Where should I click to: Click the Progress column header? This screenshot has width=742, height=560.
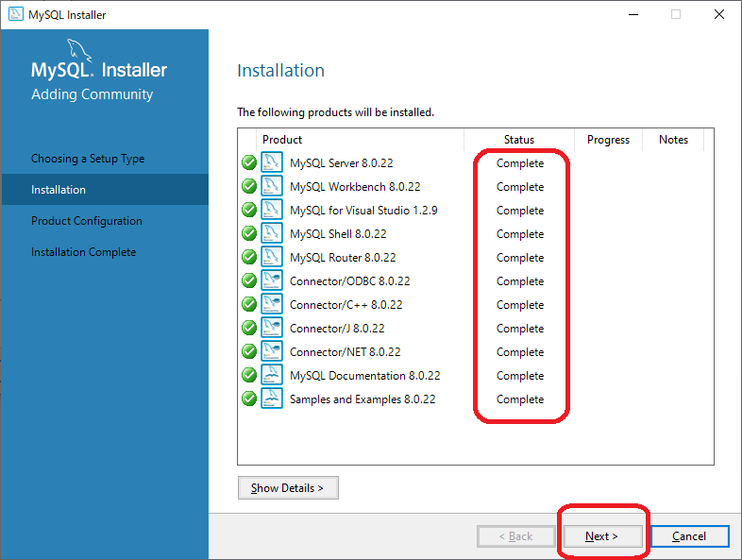click(608, 140)
